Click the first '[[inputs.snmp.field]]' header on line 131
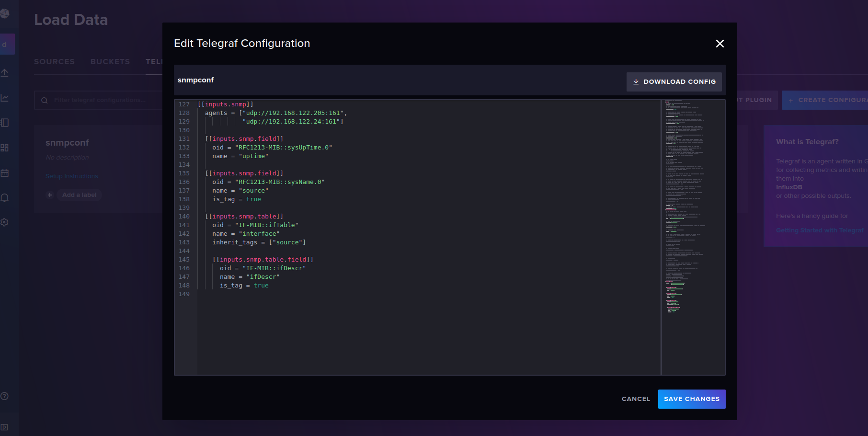Screen dimensions: 868x436 (244, 139)
